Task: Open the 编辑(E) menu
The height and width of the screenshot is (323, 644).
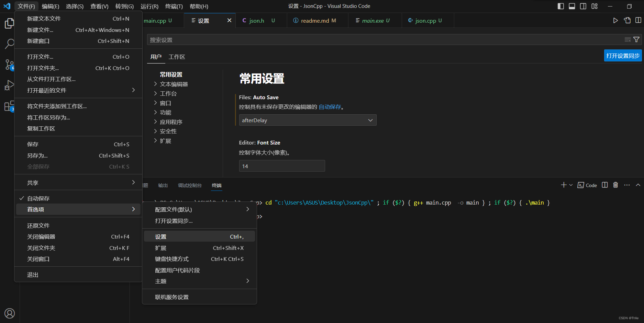Action: 51,6
